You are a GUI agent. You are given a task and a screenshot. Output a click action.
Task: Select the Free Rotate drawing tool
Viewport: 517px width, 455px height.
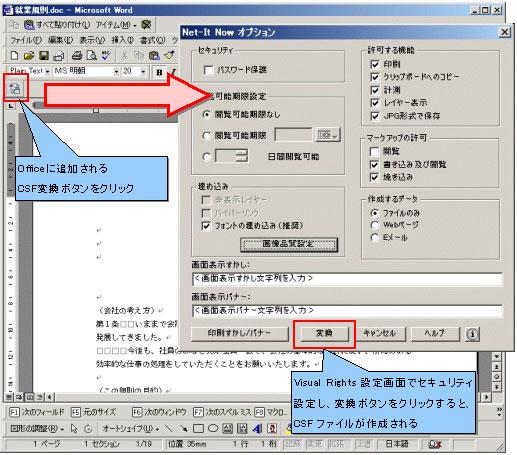[88, 428]
